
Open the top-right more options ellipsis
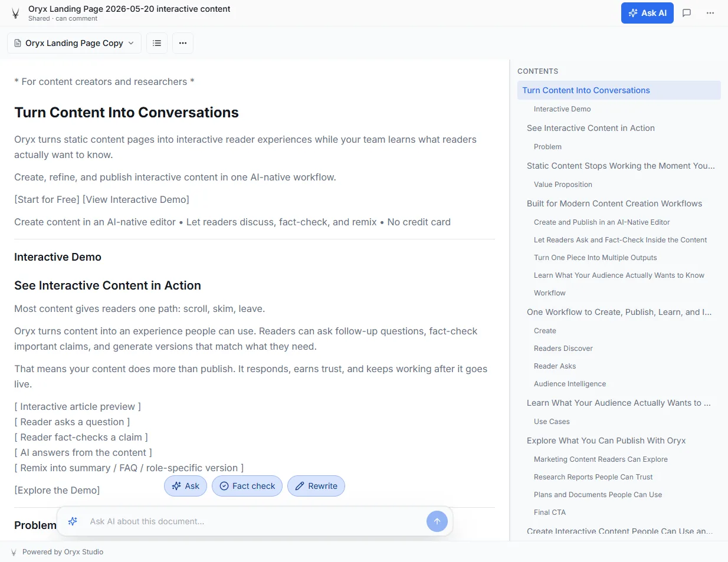(x=710, y=13)
